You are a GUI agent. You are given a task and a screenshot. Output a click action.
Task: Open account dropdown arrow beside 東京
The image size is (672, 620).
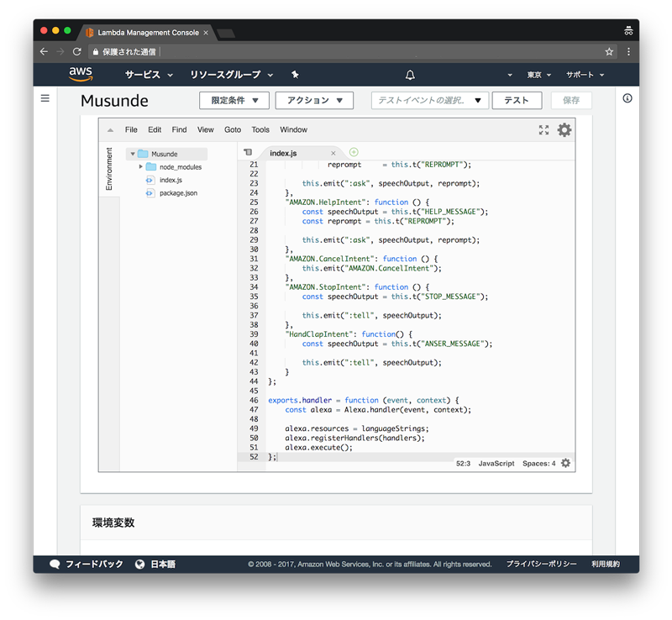pyautogui.click(x=510, y=75)
